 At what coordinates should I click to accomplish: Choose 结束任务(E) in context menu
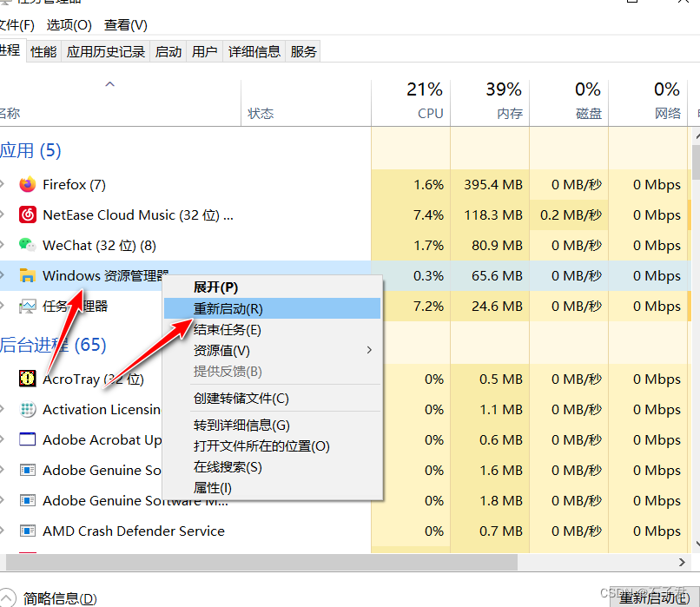(x=273, y=330)
